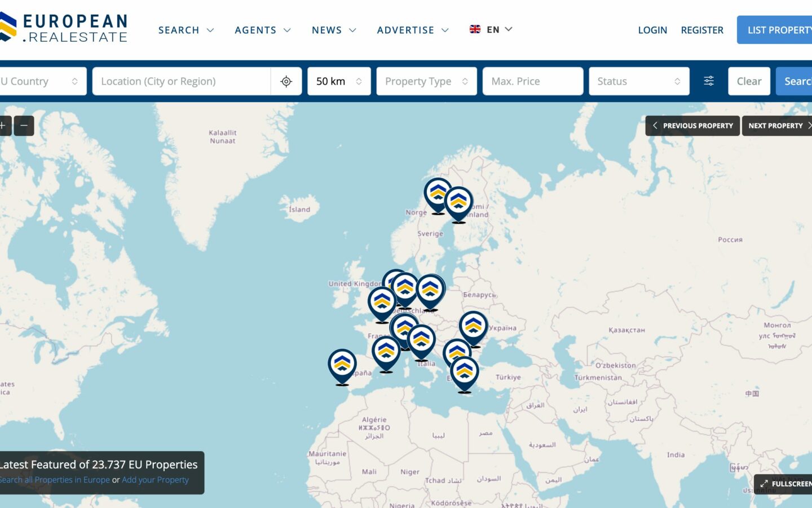Image resolution: width=812 pixels, height=508 pixels.
Task: Expand the Advertise menu
Action: click(412, 30)
